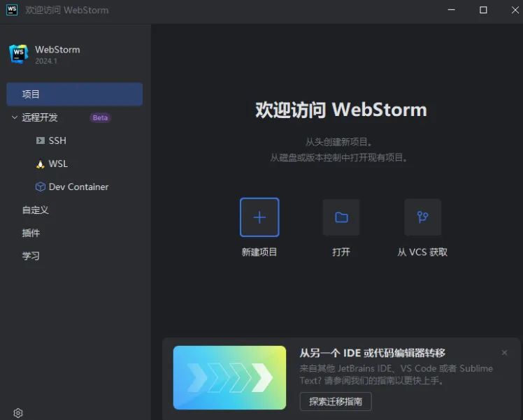Click the migration arrows banner image
This screenshot has height=420, width=523.
coord(229,377)
